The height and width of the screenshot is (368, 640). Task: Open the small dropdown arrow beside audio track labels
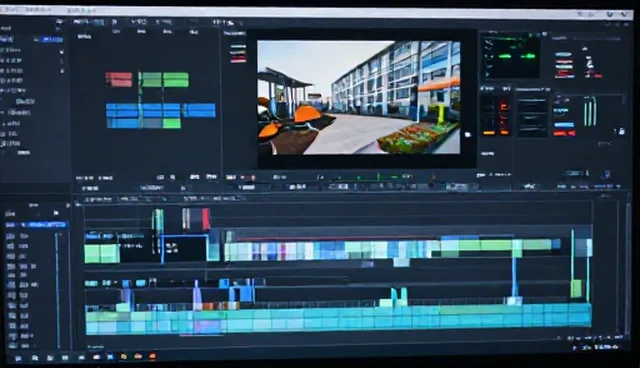pos(116,282)
